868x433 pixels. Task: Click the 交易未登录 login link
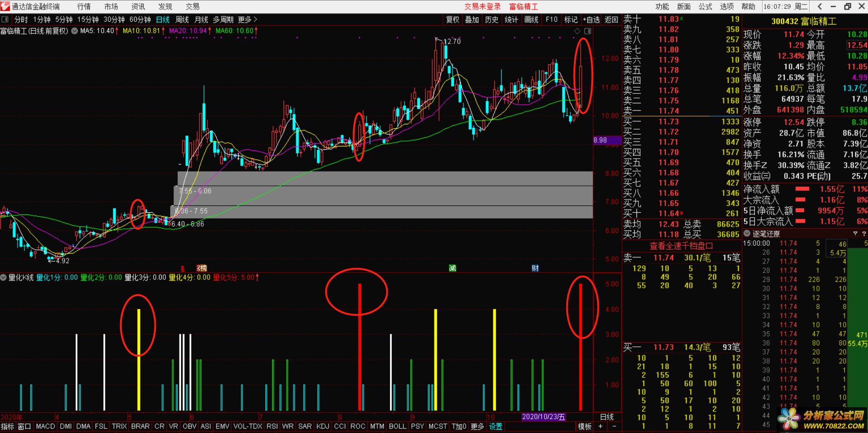click(482, 6)
